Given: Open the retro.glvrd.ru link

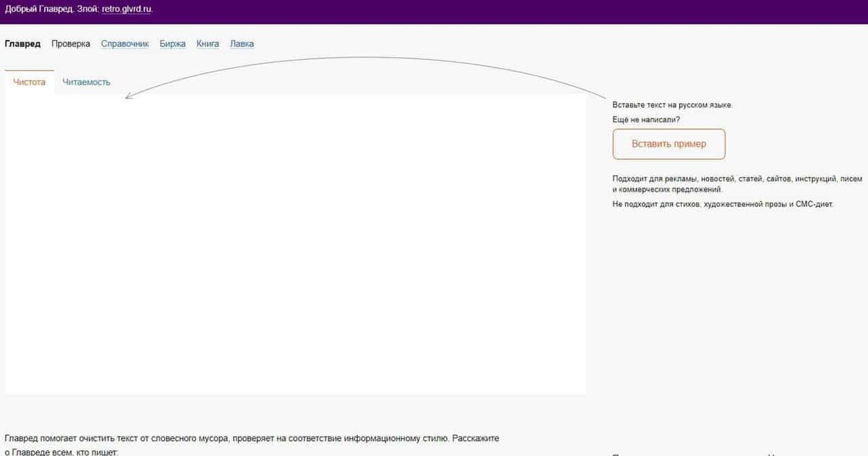Looking at the screenshot, I should point(127,9).
